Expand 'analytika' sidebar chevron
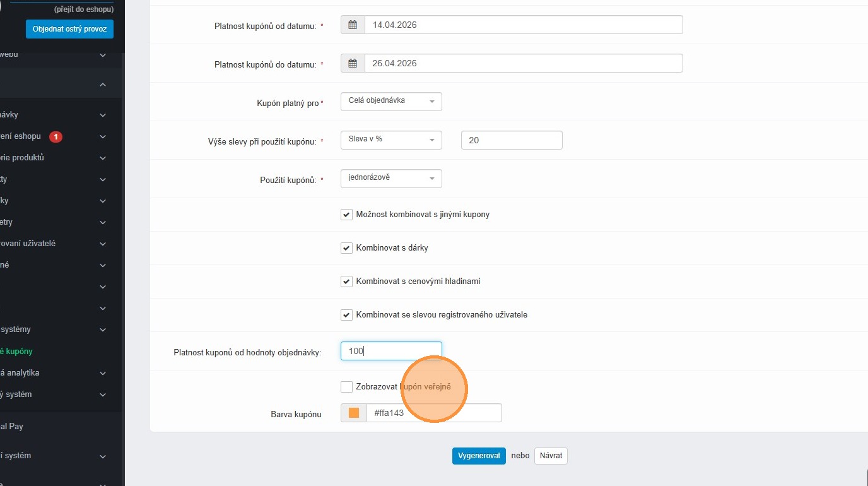The width and height of the screenshot is (868, 486). coord(103,373)
